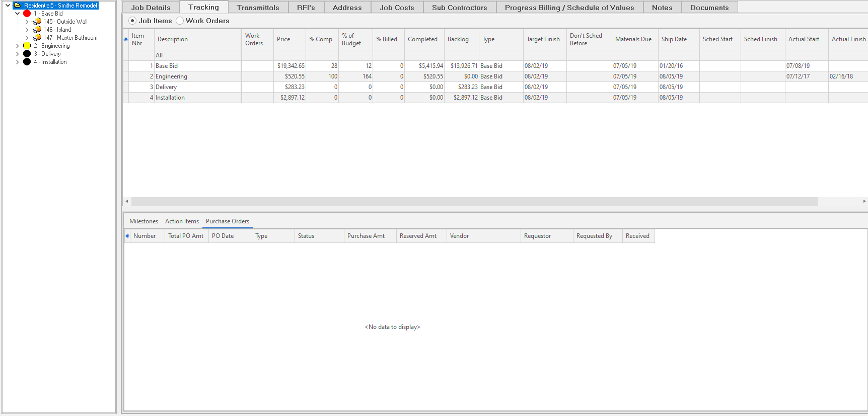Sort job items by the Price column header
The image size is (868, 416).
coord(283,39)
